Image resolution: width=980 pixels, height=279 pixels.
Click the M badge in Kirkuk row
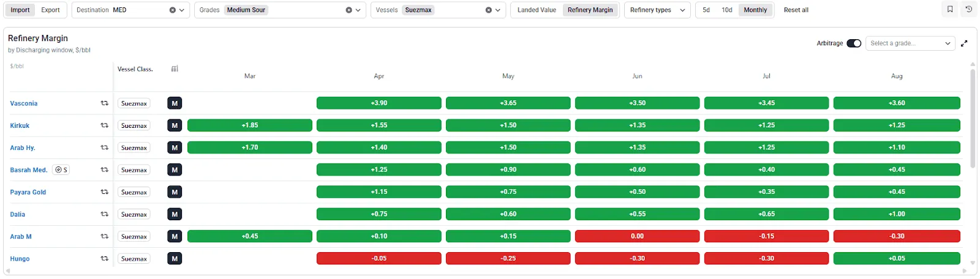[175, 125]
